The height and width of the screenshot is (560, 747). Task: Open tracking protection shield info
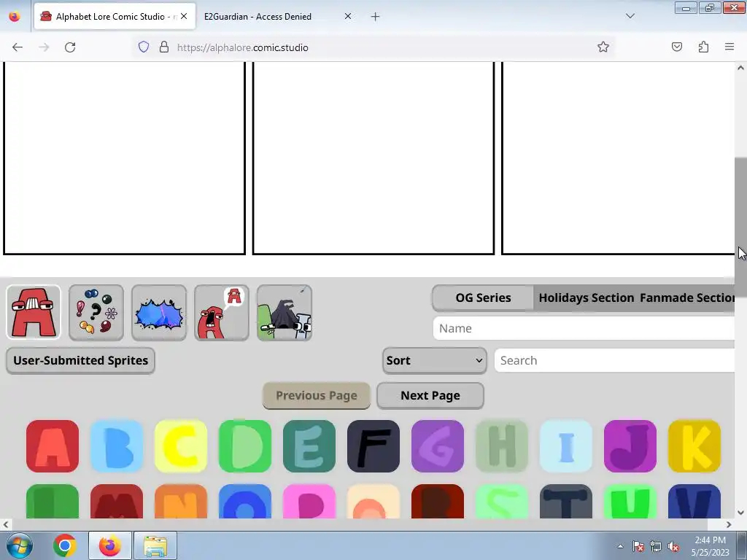144,47
